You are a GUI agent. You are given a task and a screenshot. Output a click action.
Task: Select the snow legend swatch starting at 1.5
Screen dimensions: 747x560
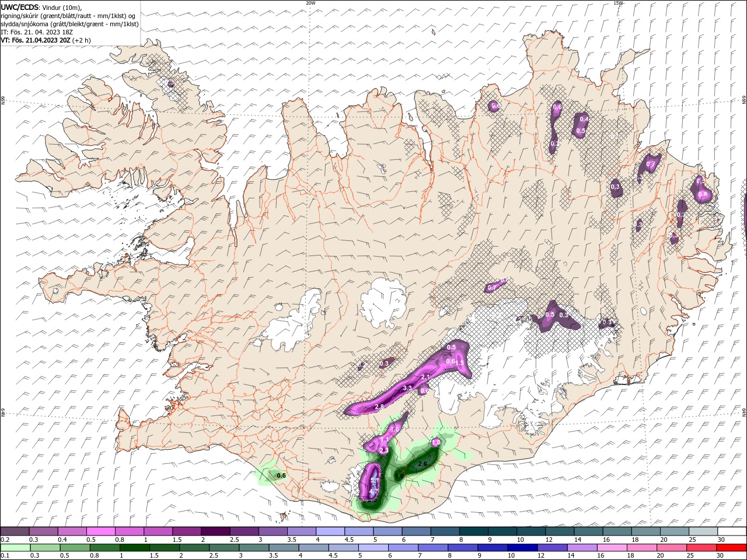(x=186, y=531)
